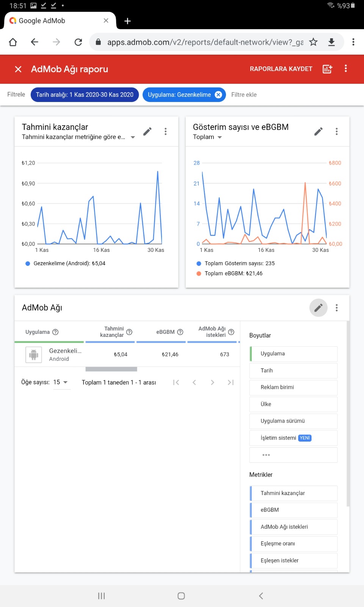Toggle İşletim sistemi dimension
The height and width of the screenshot is (607, 364).
[x=293, y=438]
